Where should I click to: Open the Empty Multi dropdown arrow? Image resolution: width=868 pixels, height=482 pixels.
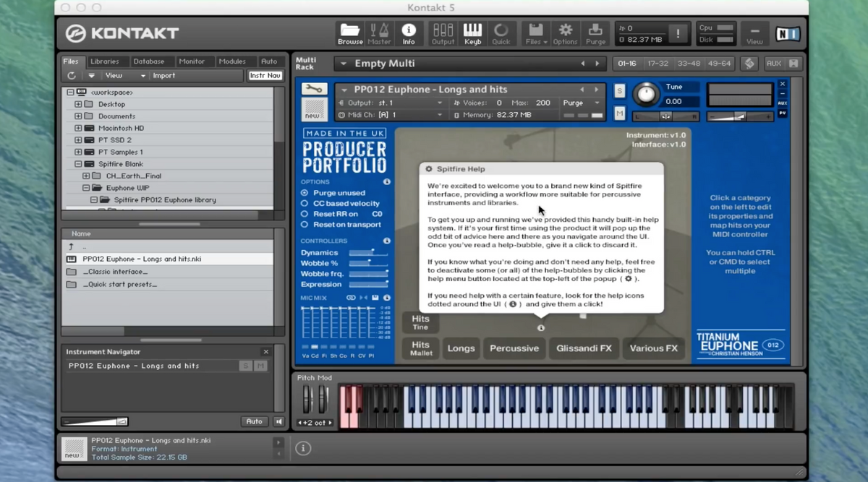click(343, 64)
